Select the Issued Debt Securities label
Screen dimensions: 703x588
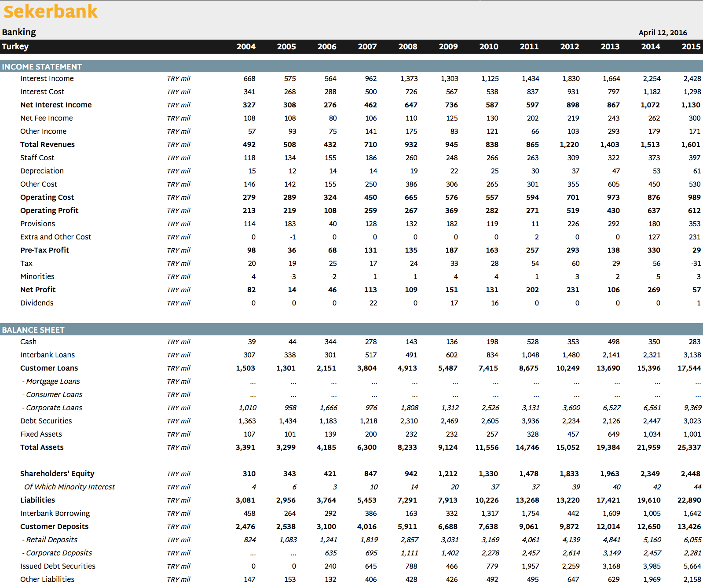[58, 566]
